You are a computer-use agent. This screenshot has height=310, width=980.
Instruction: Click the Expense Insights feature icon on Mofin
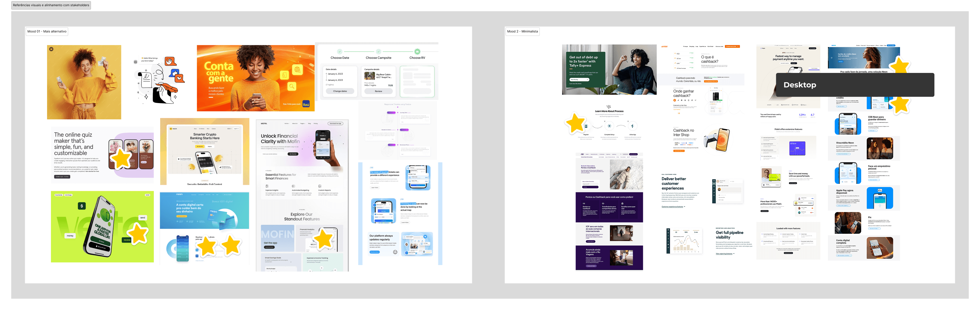[267, 186]
